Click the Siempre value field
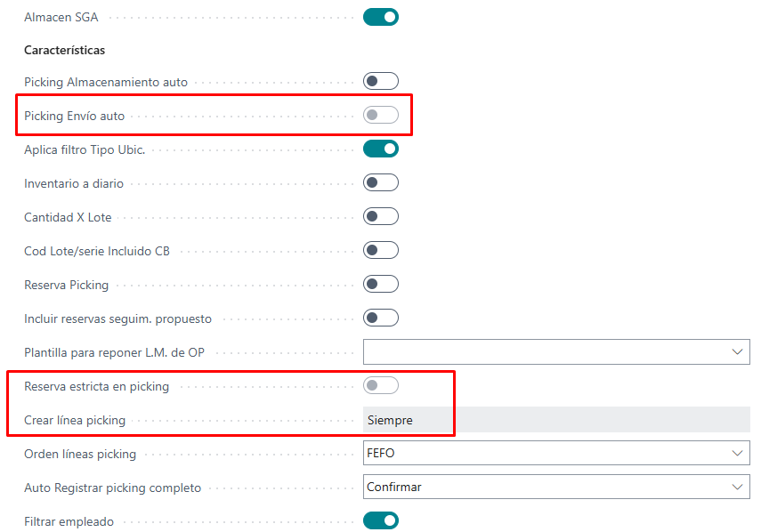769x532 pixels. pyautogui.click(x=555, y=420)
